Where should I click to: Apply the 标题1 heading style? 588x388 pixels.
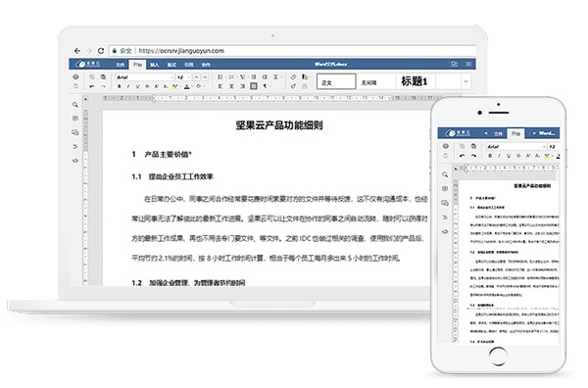pos(414,81)
